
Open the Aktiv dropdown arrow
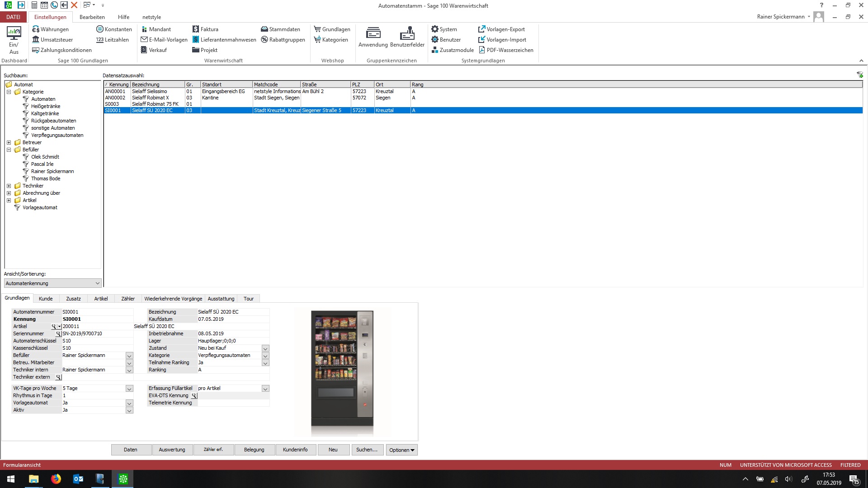129,410
